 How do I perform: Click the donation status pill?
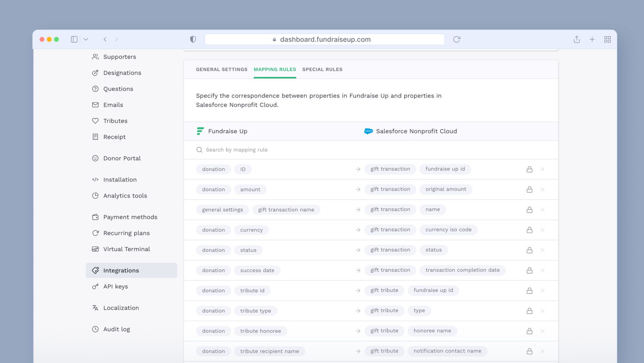[x=248, y=250]
